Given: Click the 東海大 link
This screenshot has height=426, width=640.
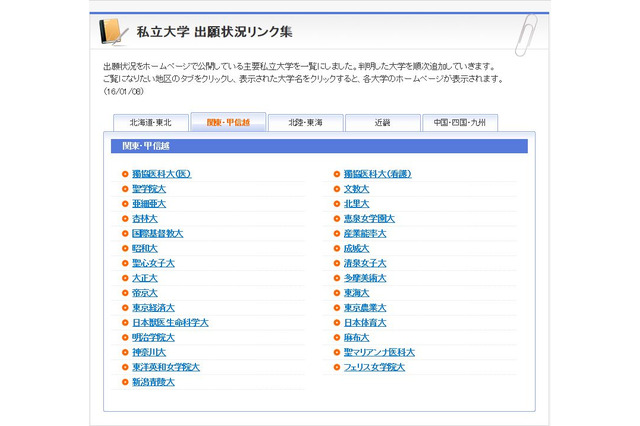Looking at the screenshot, I should pos(356,293).
